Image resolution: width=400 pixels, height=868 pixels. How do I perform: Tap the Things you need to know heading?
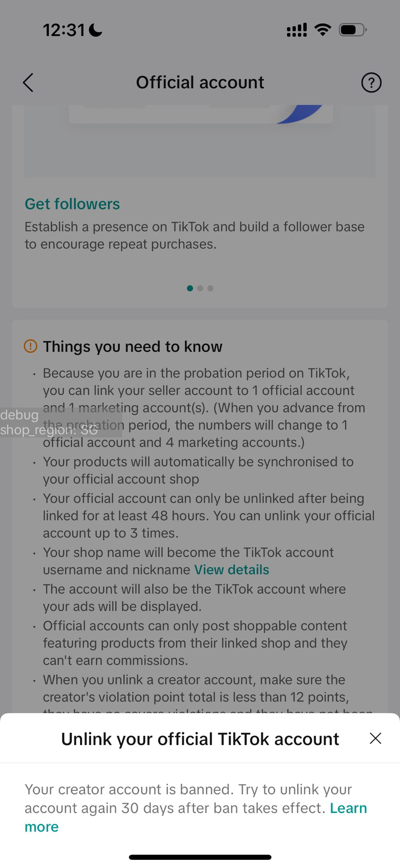click(133, 347)
